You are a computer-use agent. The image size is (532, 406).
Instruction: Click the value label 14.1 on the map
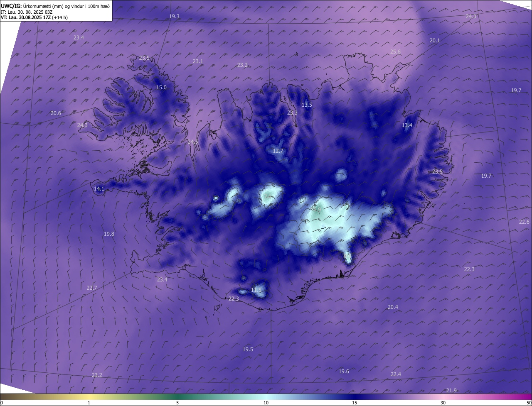pos(99,188)
